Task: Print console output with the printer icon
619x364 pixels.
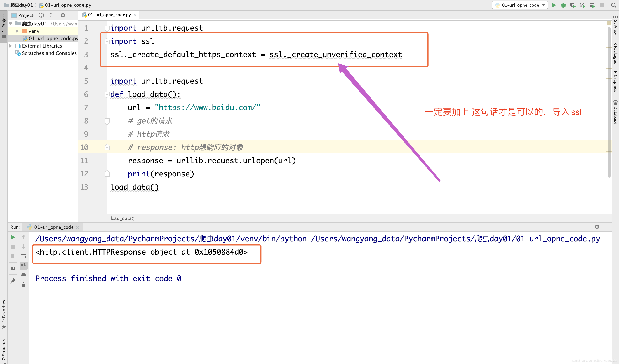Action: 24,275
